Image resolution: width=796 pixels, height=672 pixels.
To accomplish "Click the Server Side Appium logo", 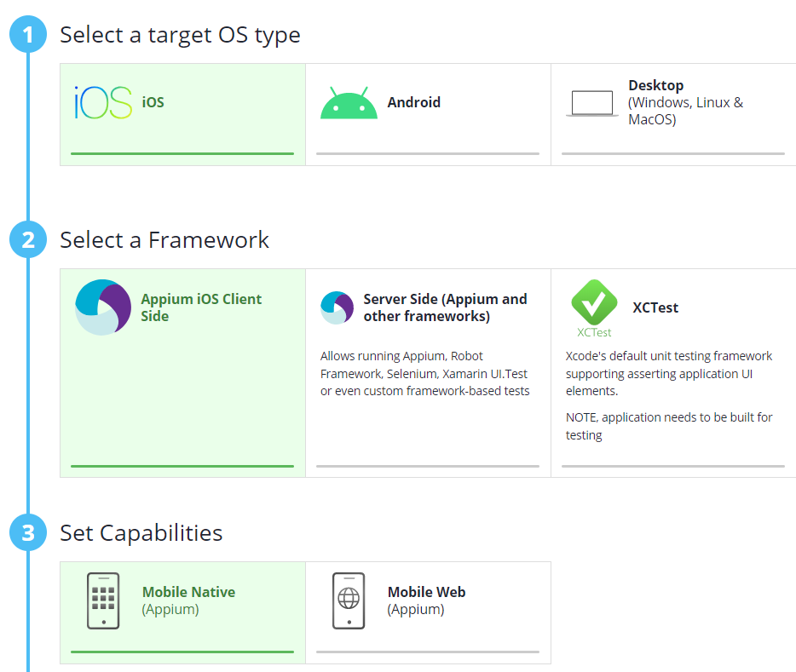I will click(x=337, y=307).
